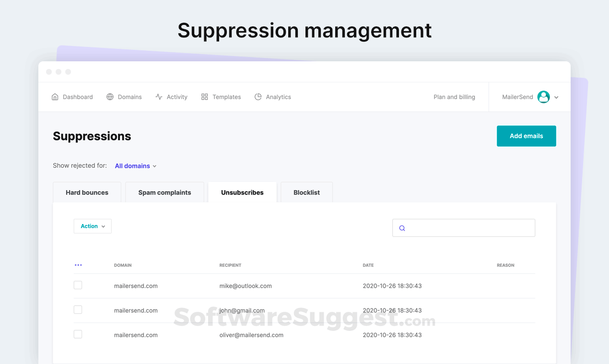The width and height of the screenshot is (609, 364).
Task: Tick the checkbox beside oliver@mailersend.com
Action: click(78, 334)
